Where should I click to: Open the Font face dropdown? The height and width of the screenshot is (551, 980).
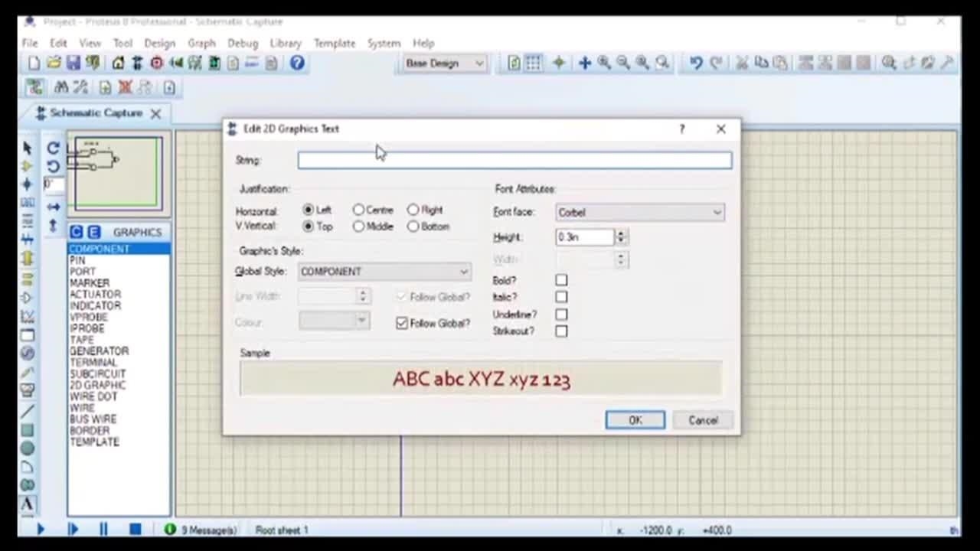pos(639,213)
